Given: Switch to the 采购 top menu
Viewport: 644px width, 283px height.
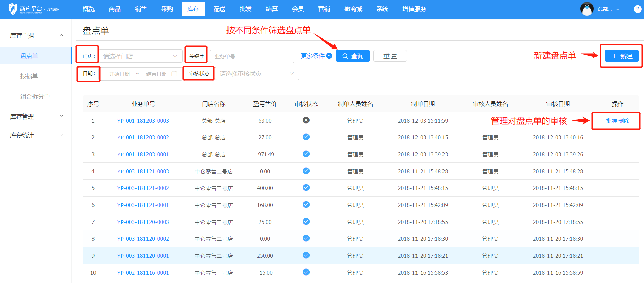Looking at the screenshot, I should click(167, 9).
